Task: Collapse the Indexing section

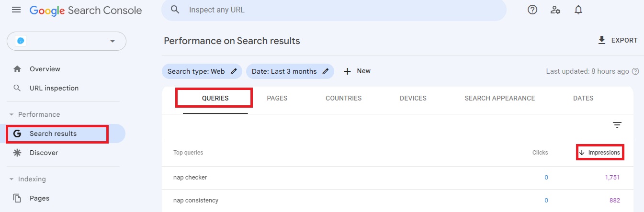Action: point(12,179)
